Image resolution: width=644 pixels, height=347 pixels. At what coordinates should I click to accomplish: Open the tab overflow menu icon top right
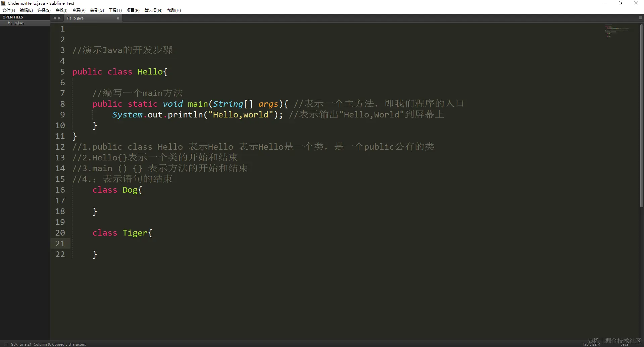pos(640,17)
